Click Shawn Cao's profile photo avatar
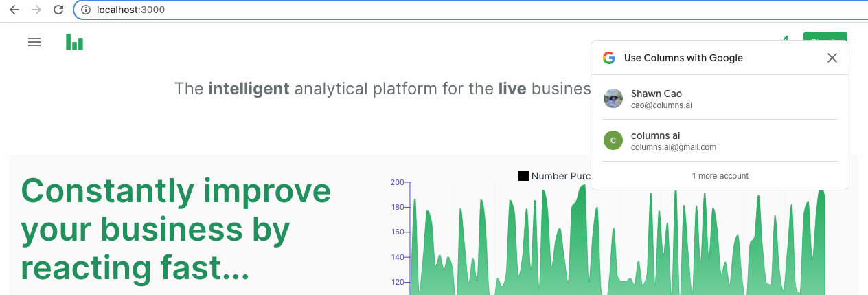Viewport: 868px width, 295px height. pos(613,98)
